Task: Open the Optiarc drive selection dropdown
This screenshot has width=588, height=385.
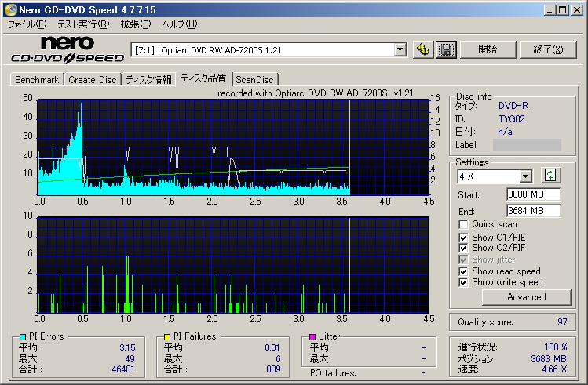Action: point(400,50)
